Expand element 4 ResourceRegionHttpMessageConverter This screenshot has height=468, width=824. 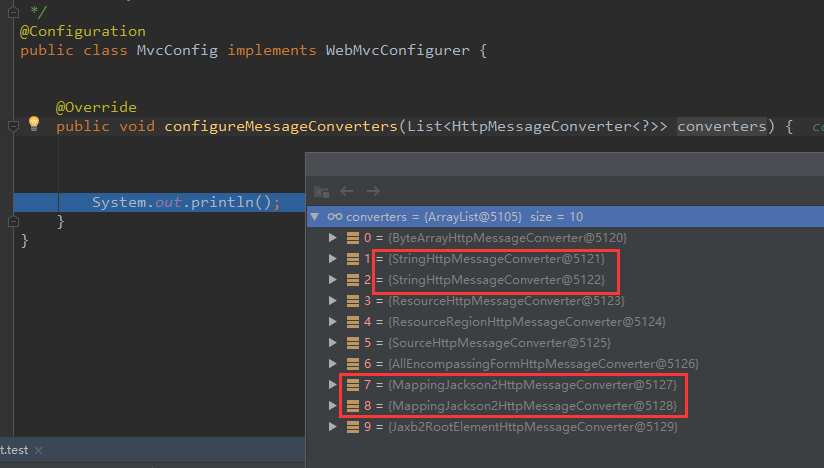click(333, 321)
